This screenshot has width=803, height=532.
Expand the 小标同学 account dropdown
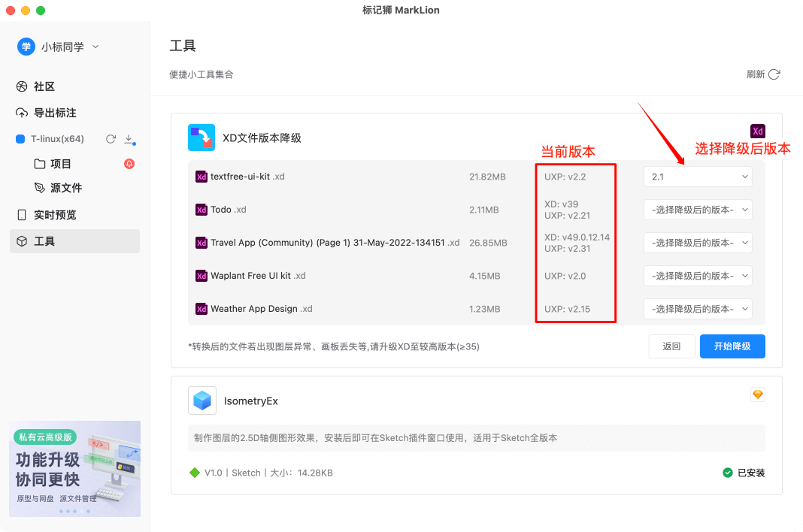[95, 47]
